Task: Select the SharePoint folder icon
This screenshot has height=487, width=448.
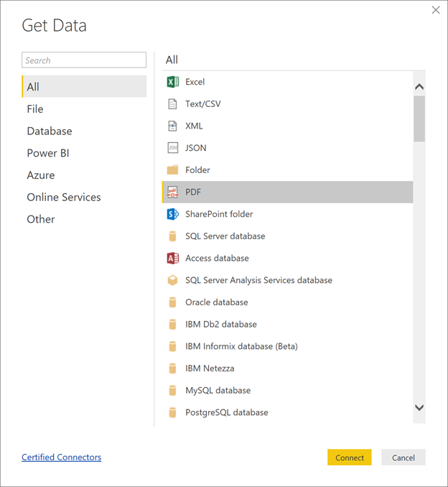Action: 172,214
